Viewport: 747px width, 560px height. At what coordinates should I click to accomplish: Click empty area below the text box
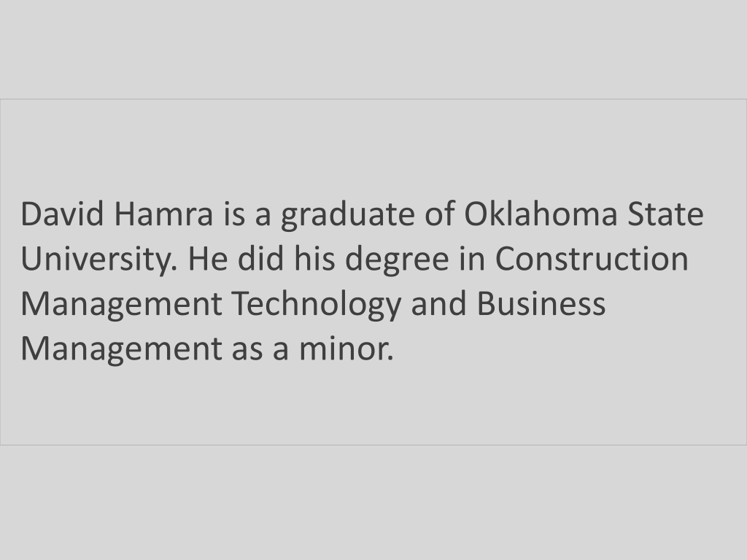(373, 502)
